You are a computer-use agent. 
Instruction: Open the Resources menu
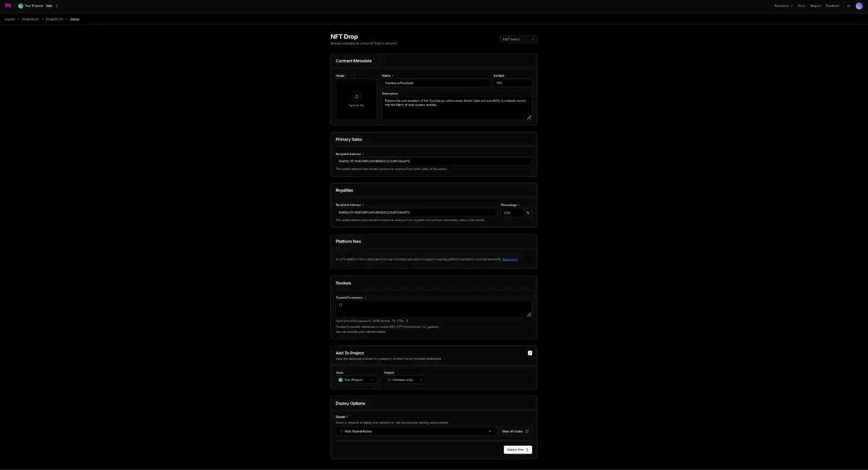pyautogui.click(x=783, y=6)
